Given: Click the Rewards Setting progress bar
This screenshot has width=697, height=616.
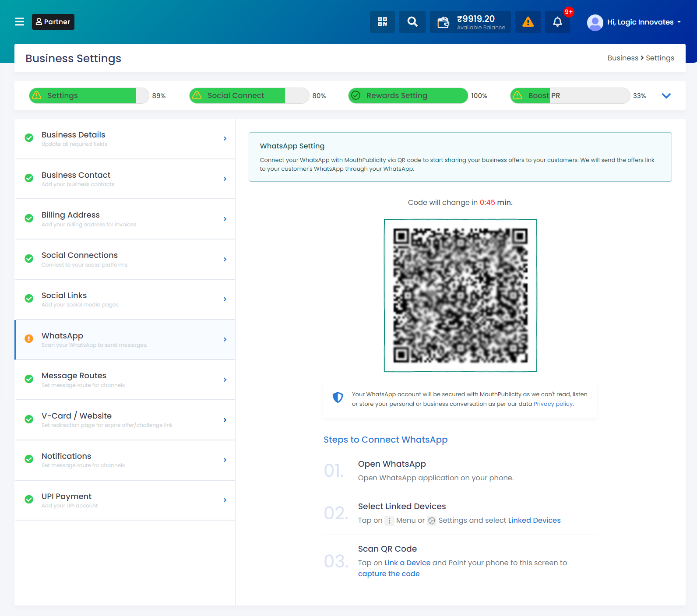Looking at the screenshot, I should [408, 95].
